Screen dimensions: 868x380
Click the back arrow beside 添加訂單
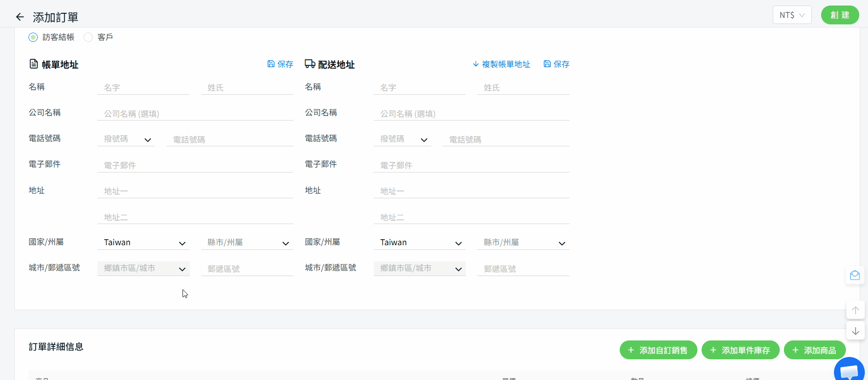[x=20, y=17]
